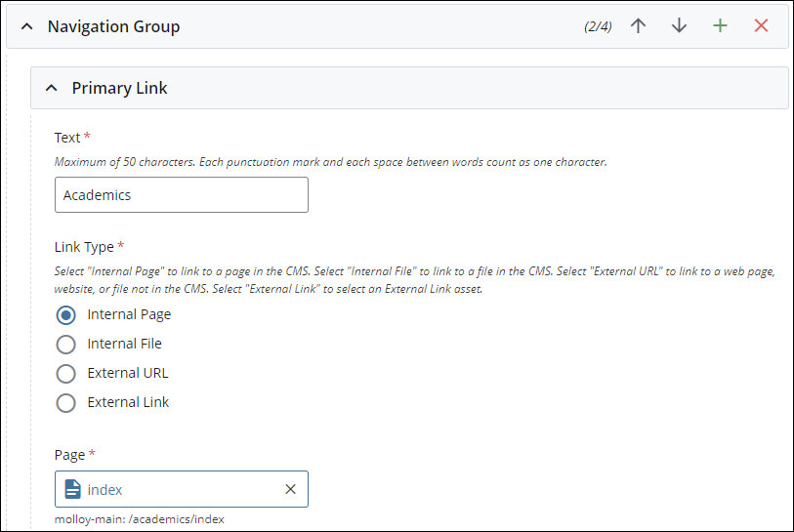794x532 pixels.
Task: Click the Primary Link heading text
Action: [119, 88]
